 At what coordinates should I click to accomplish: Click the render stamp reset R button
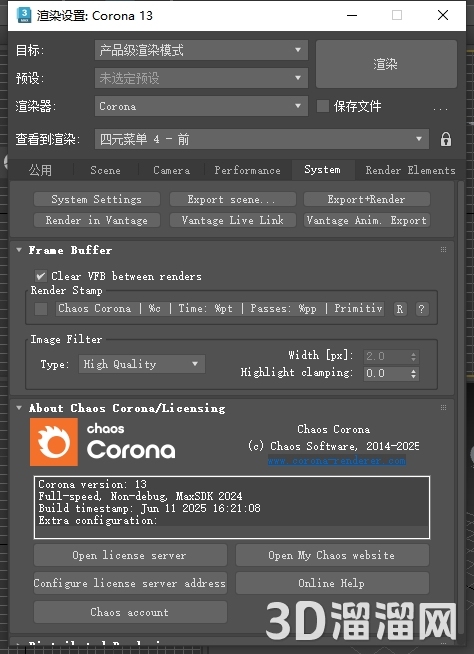[x=400, y=309]
